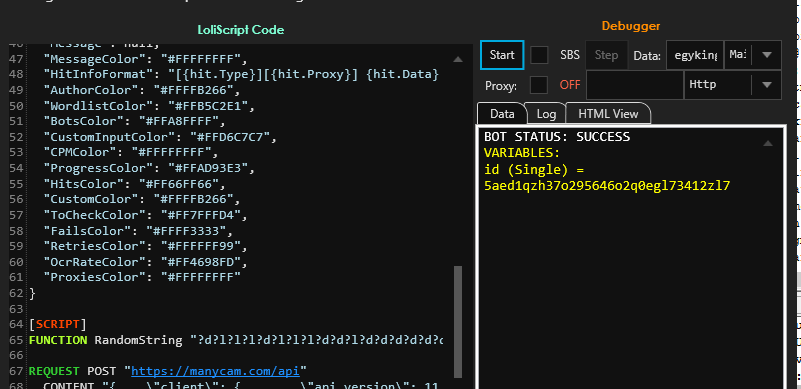
Task: Switch to the Log tab
Action: pyautogui.click(x=546, y=113)
